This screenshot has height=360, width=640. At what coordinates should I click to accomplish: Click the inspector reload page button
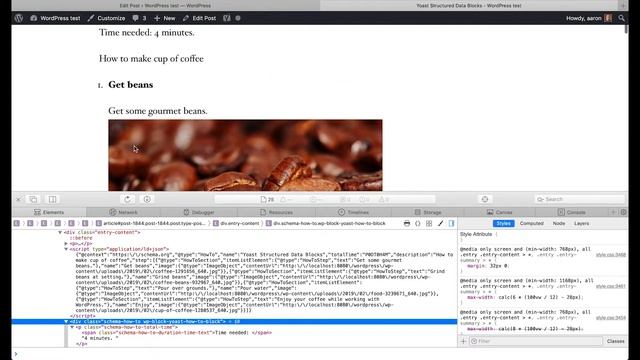(x=128, y=199)
